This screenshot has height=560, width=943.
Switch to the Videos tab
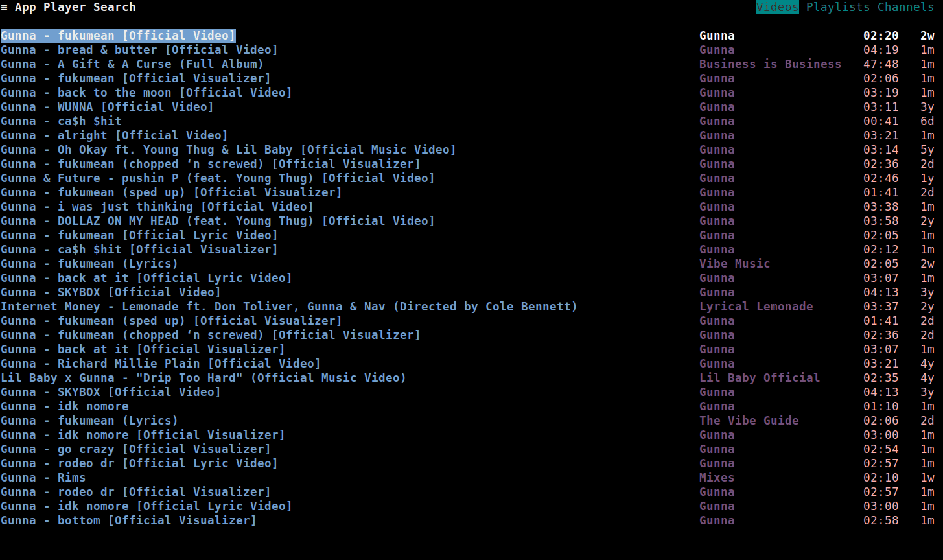pos(778,7)
